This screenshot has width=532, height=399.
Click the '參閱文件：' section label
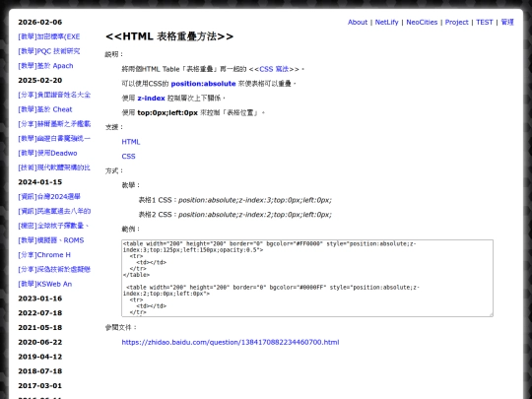(x=121, y=327)
